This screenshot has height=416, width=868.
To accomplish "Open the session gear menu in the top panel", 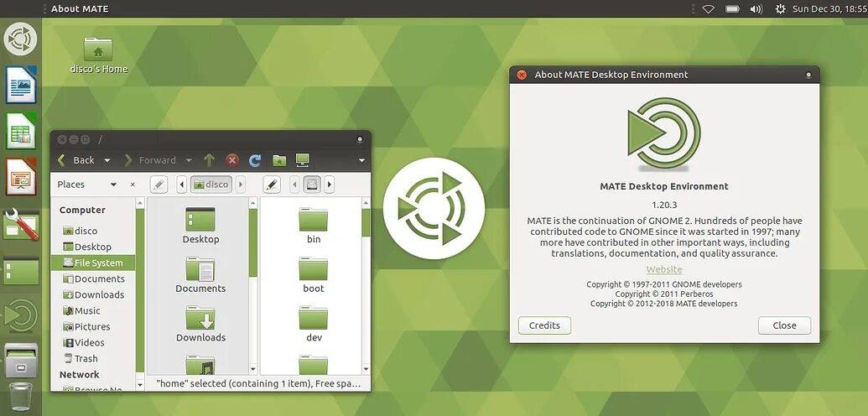I will 781,9.
